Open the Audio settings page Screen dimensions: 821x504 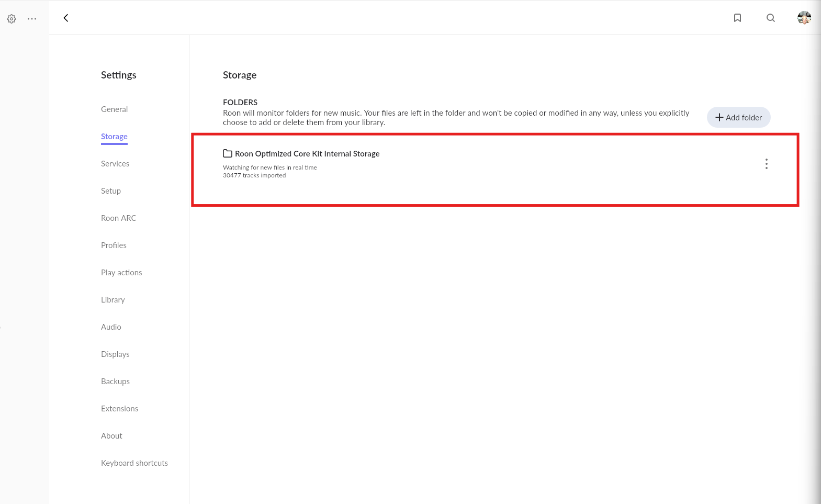point(111,327)
